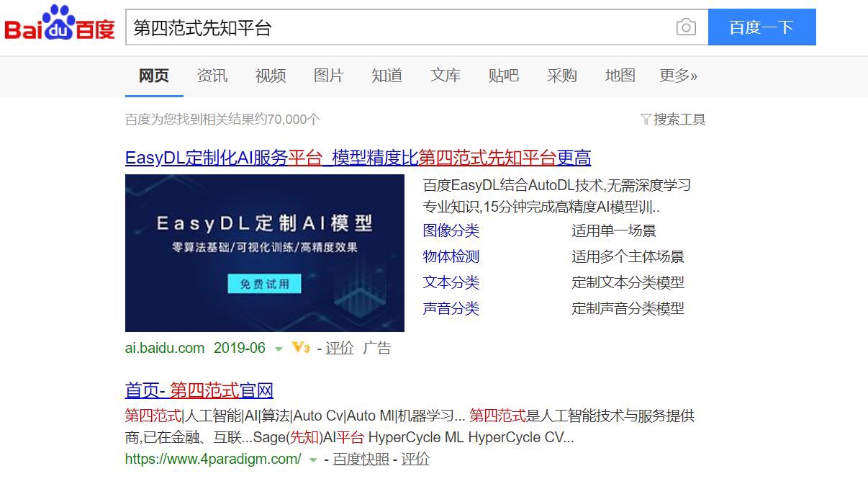Open 首页-第四范式官网 result link
This screenshot has height=484, width=868.
[199, 390]
